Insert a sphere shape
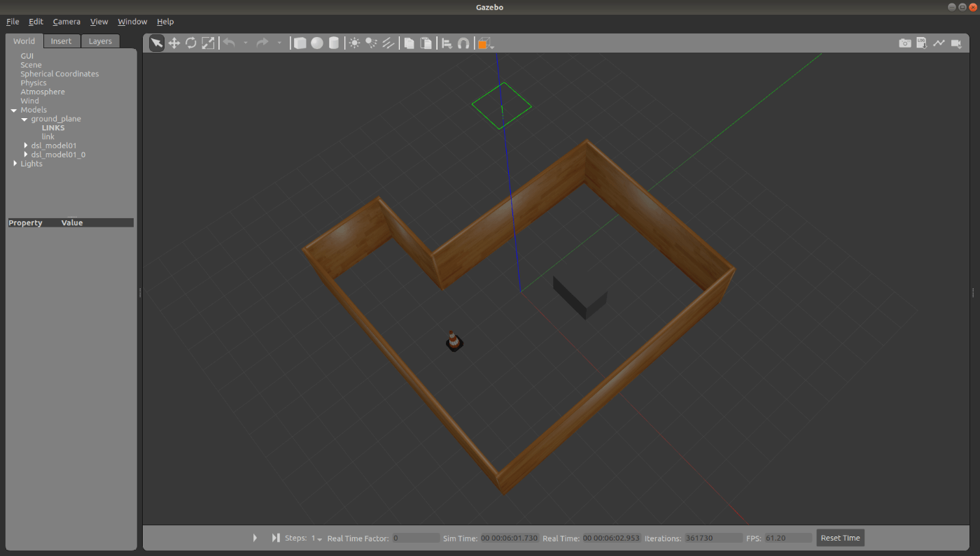980x556 pixels. [x=317, y=43]
